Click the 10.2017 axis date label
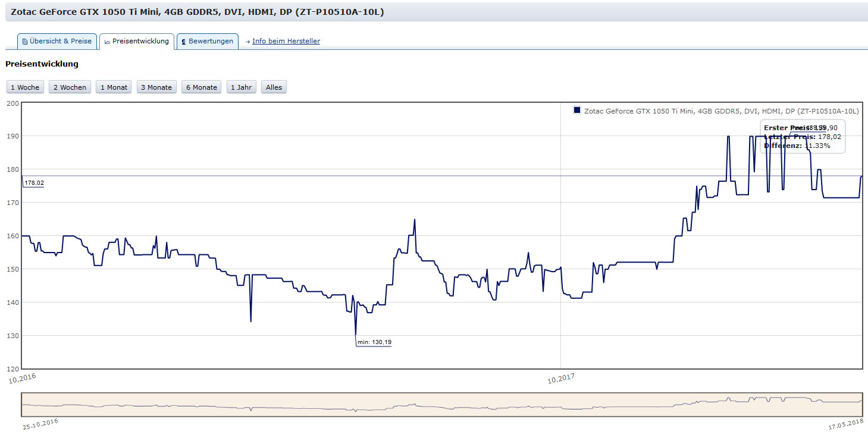The height and width of the screenshot is (435, 868). 562,379
